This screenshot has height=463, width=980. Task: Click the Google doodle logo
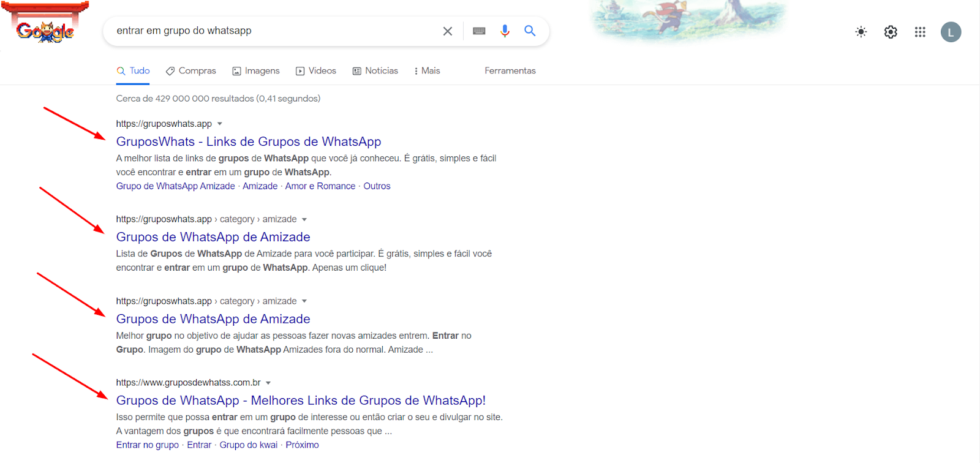pos(45,23)
